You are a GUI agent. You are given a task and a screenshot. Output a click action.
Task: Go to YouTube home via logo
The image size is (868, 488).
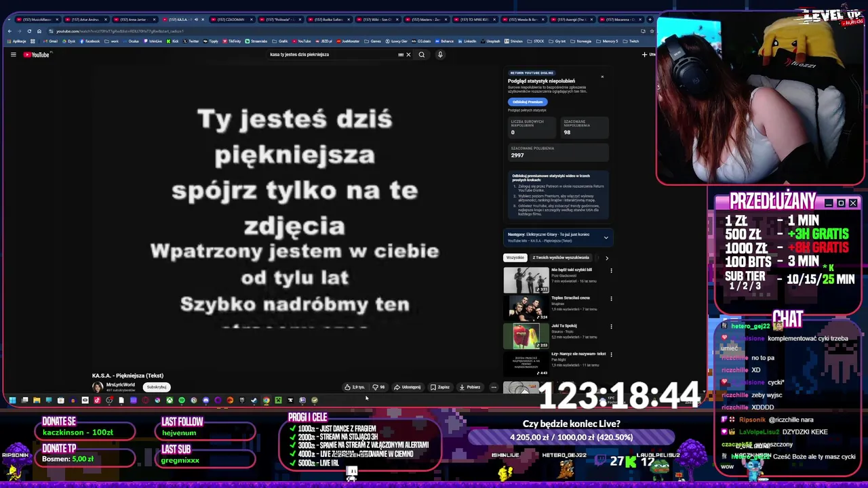tap(37, 54)
